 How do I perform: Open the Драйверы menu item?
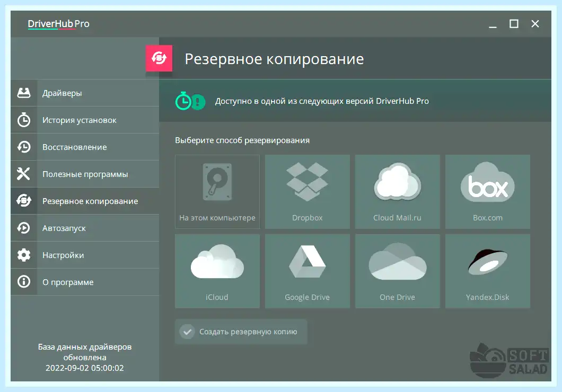(85, 93)
